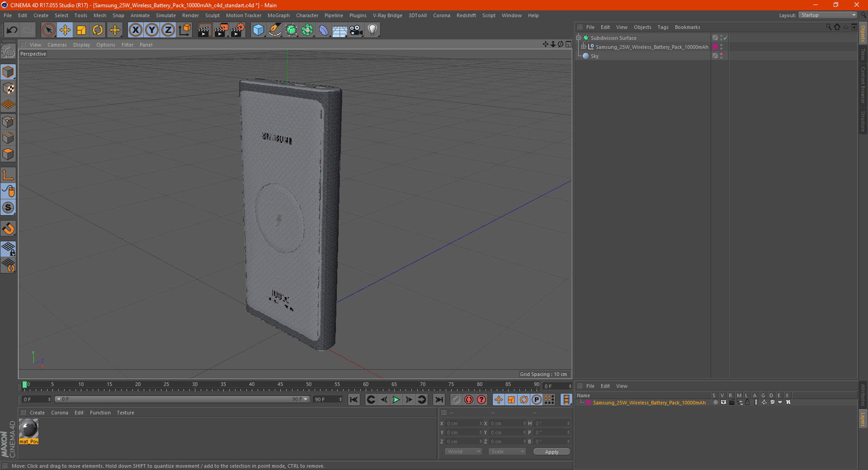Toggle snapping magnet icon
This screenshot has width=868, height=470.
[8, 229]
